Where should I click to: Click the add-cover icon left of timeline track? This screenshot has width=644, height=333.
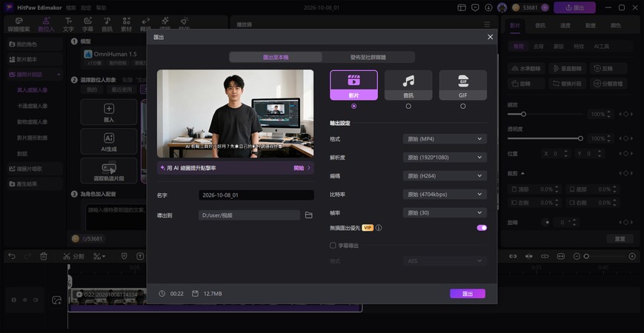click(x=56, y=300)
